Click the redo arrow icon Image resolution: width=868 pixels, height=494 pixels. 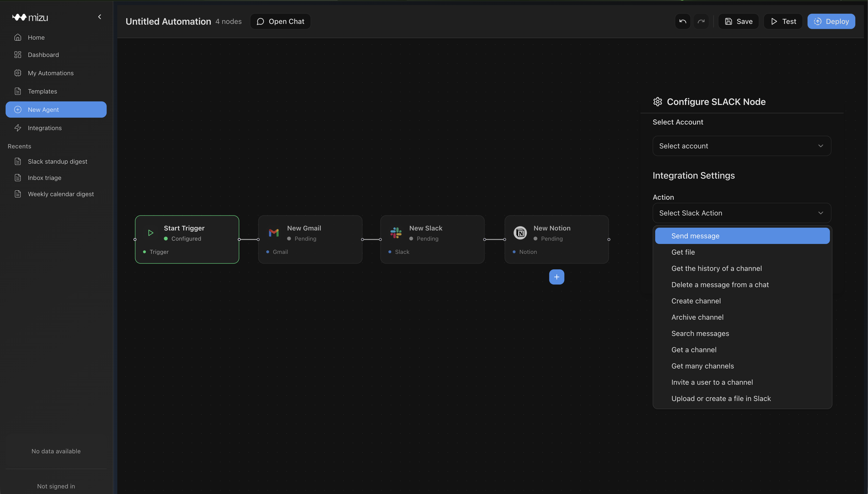pos(701,21)
